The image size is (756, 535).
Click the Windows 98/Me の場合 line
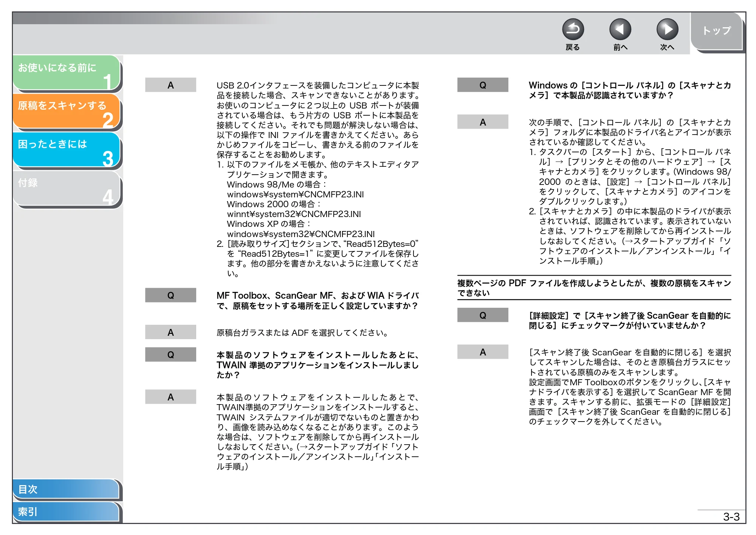[x=276, y=185]
